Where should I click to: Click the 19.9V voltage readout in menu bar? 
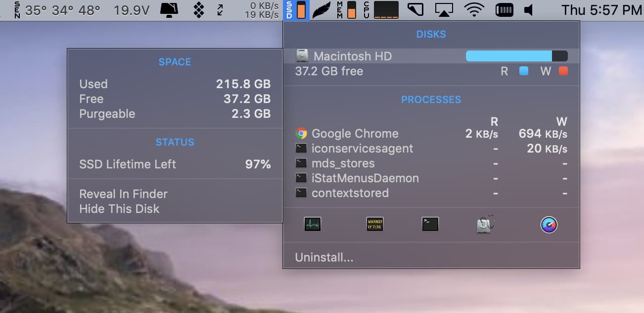coord(132,10)
